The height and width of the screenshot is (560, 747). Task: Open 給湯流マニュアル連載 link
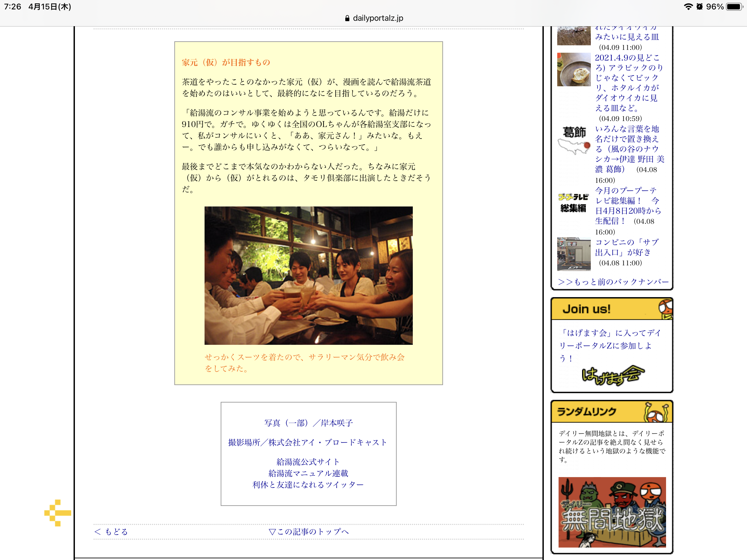click(x=308, y=473)
